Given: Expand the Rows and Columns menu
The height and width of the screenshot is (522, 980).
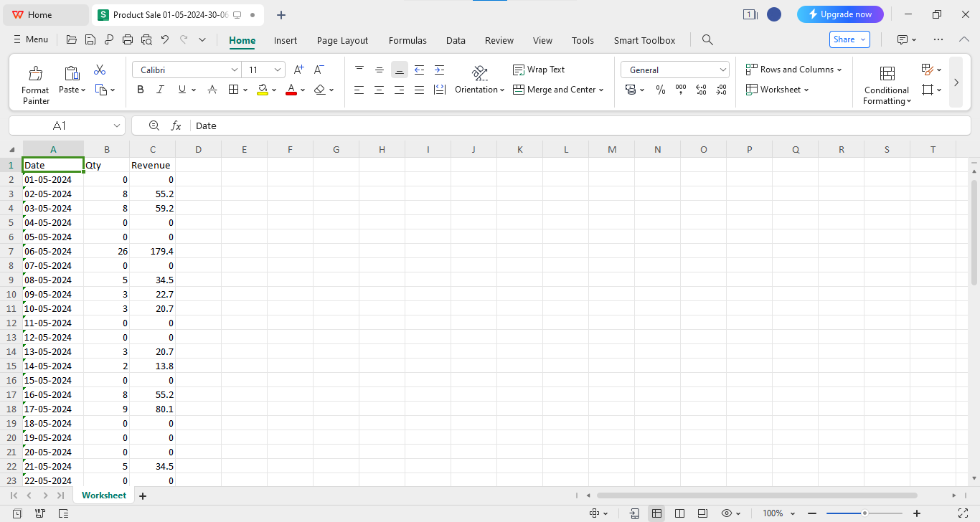Looking at the screenshot, I should coord(794,70).
